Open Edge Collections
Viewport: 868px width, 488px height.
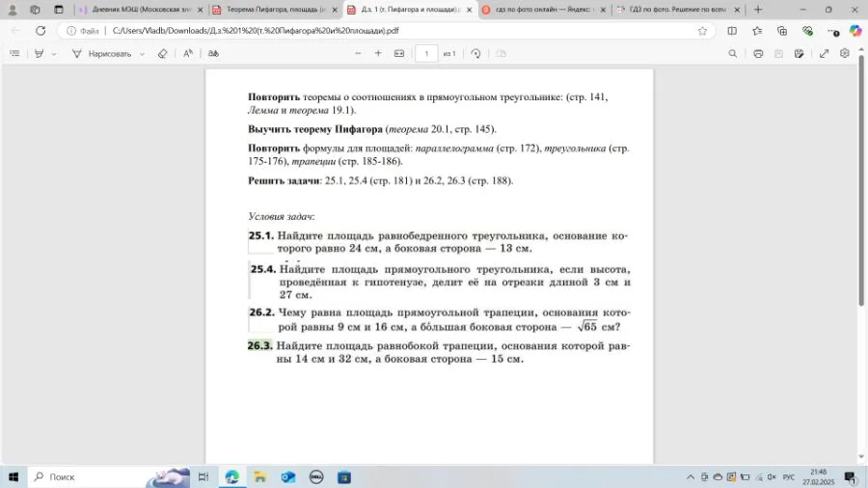pos(782,31)
